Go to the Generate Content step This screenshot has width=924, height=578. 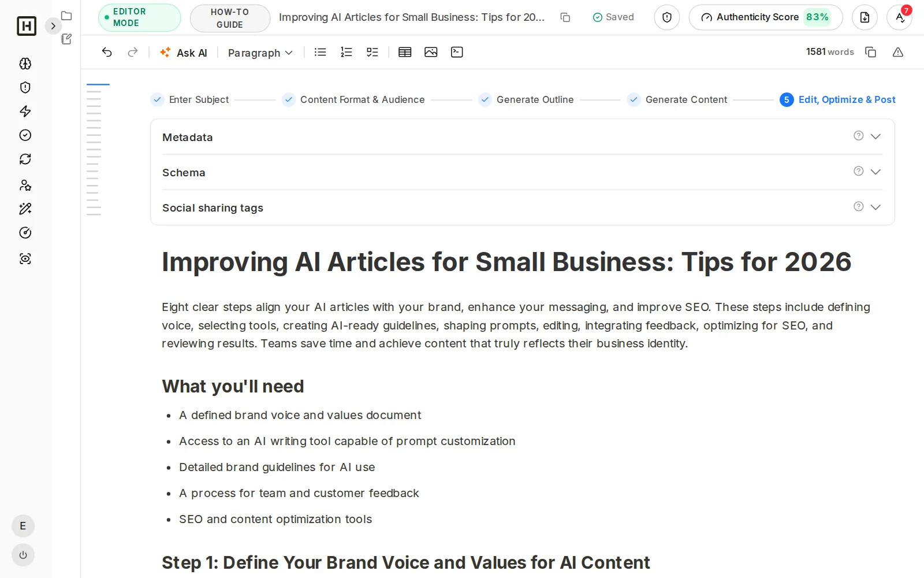(677, 99)
